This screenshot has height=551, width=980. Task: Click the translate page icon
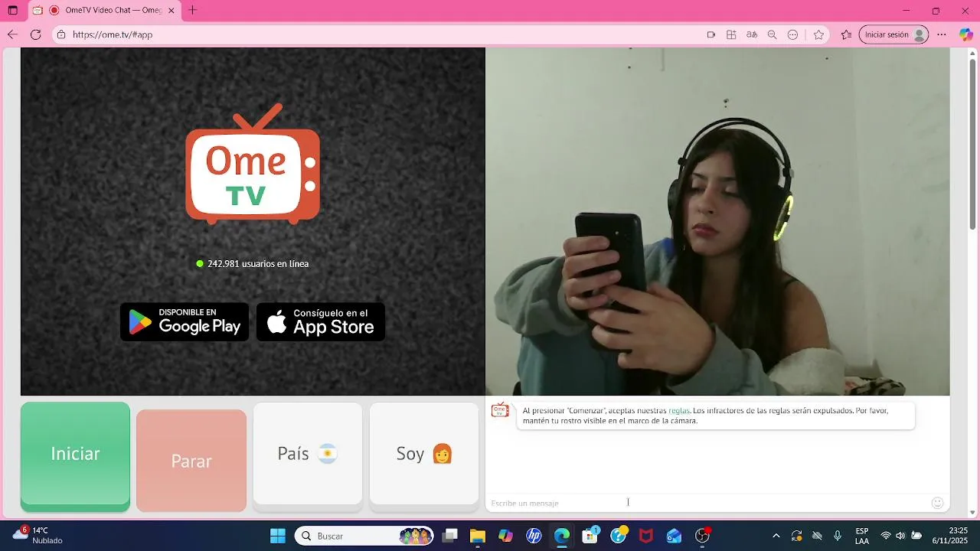[x=752, y=34]
